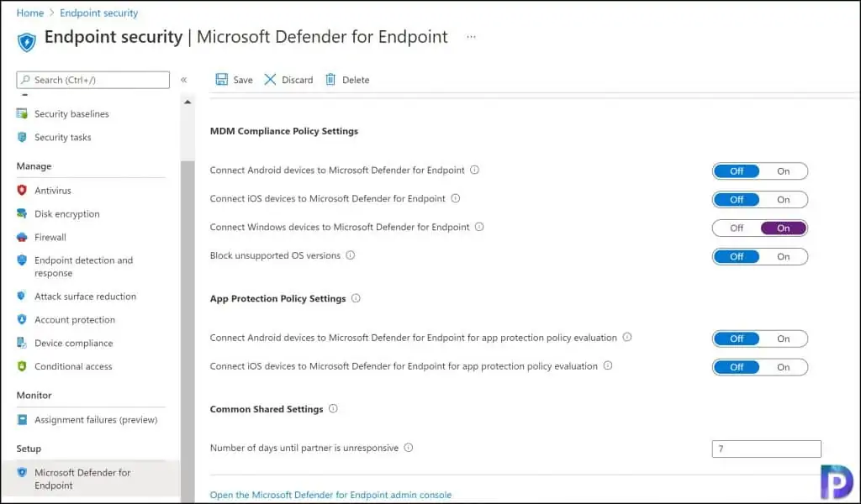The image size is (861, 504).
Task: Click the sidebar scrollbar up arrow
Action: pyautogui.click(x=188, y=102)
